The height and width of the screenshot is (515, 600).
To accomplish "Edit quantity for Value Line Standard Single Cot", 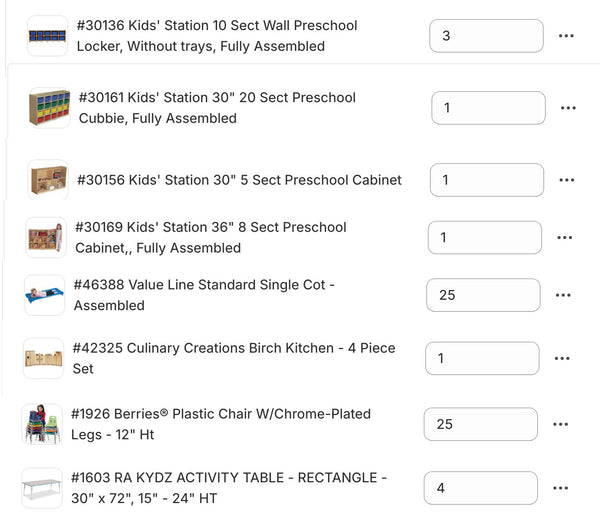I will [483, 295].
